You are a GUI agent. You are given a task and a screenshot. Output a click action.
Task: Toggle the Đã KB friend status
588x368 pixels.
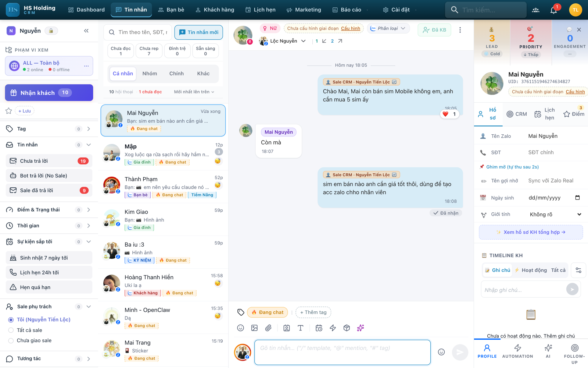[434, 30]
